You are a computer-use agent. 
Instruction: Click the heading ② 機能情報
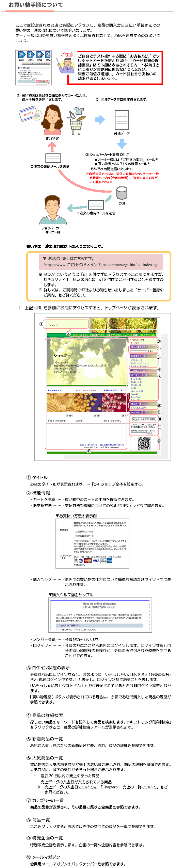pyautogui.click(x=38, y=492)
